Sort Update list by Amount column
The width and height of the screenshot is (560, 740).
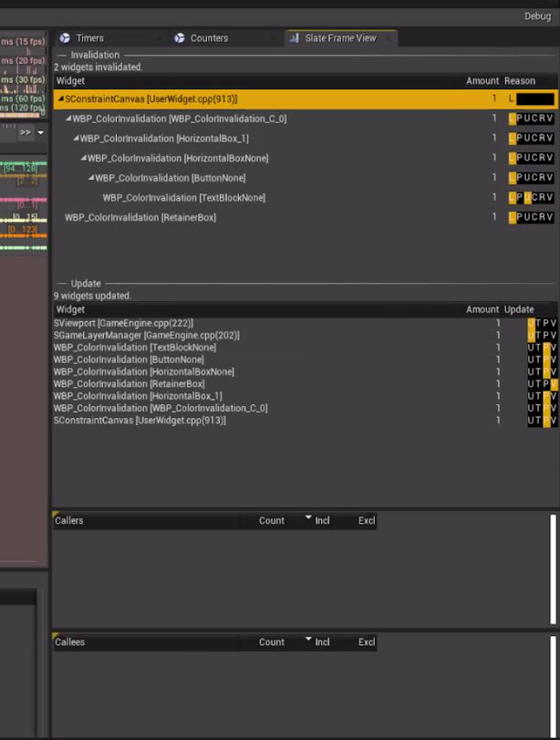tap(482, 309)
